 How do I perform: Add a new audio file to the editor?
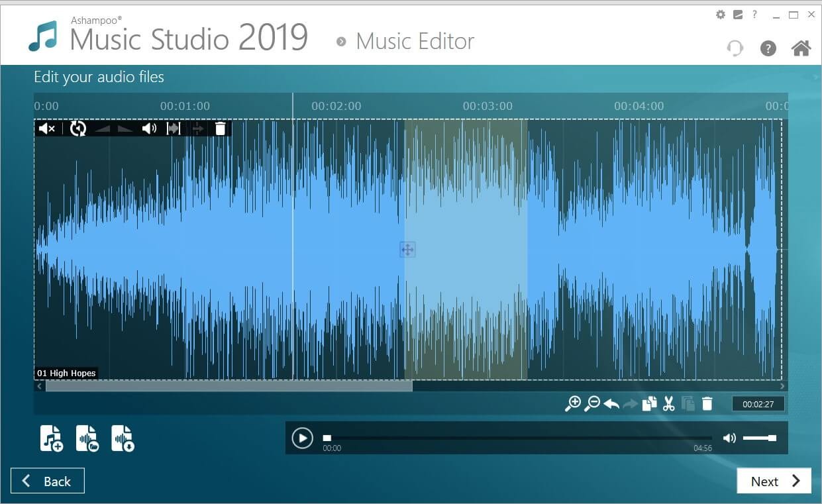click(x=51, y=438)
